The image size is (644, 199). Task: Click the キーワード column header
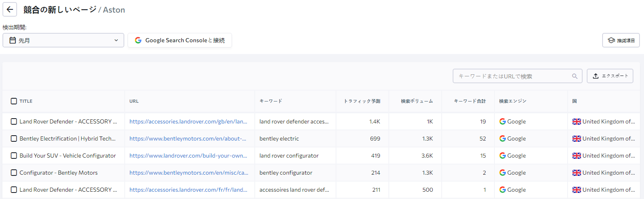(271, 101)
